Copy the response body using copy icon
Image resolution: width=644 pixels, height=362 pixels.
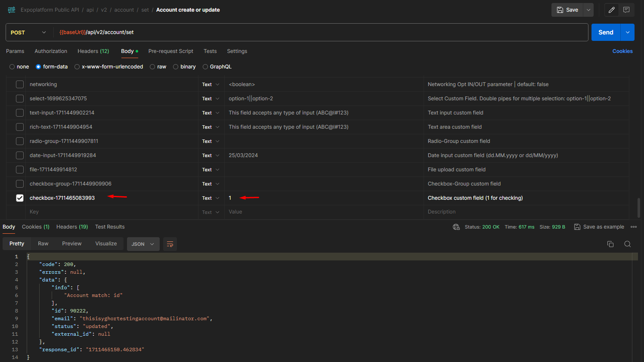click(x=610, y=244)
